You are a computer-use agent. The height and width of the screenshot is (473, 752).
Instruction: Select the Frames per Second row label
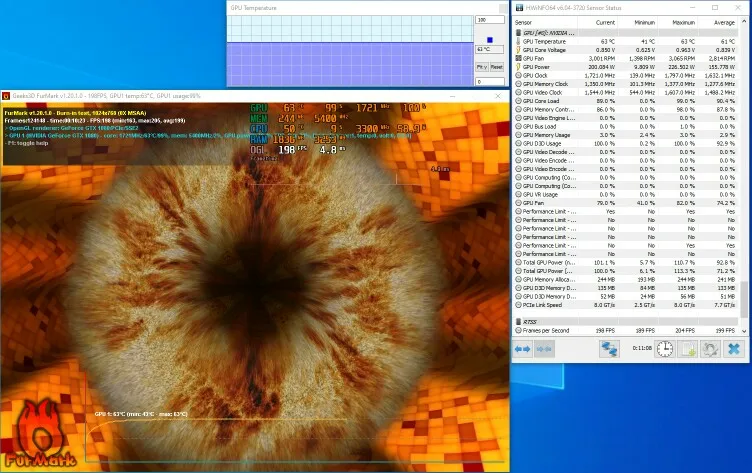click(546, 331)
